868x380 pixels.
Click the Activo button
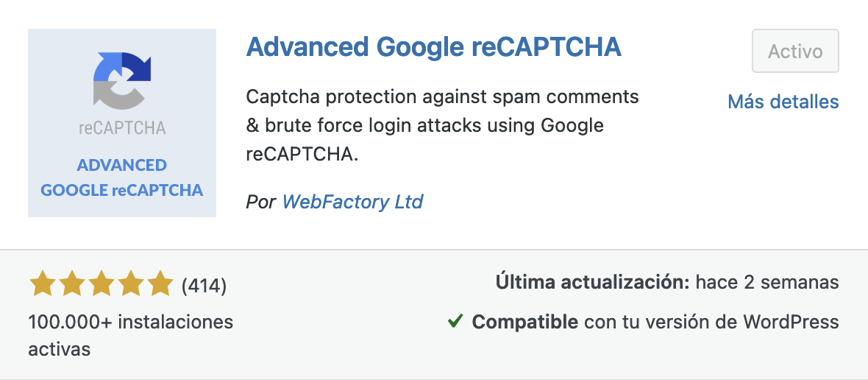tap(795, 51)
